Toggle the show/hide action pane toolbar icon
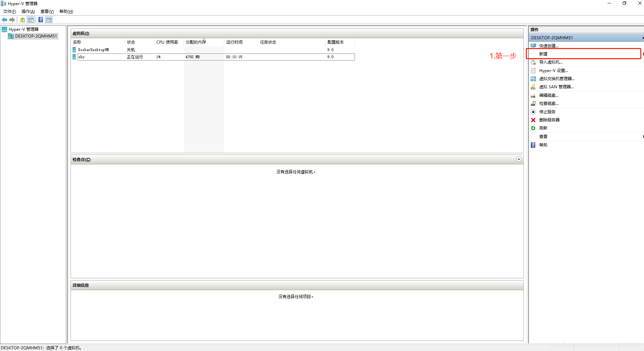Viewport: 644px width, 351px height. 49,20
